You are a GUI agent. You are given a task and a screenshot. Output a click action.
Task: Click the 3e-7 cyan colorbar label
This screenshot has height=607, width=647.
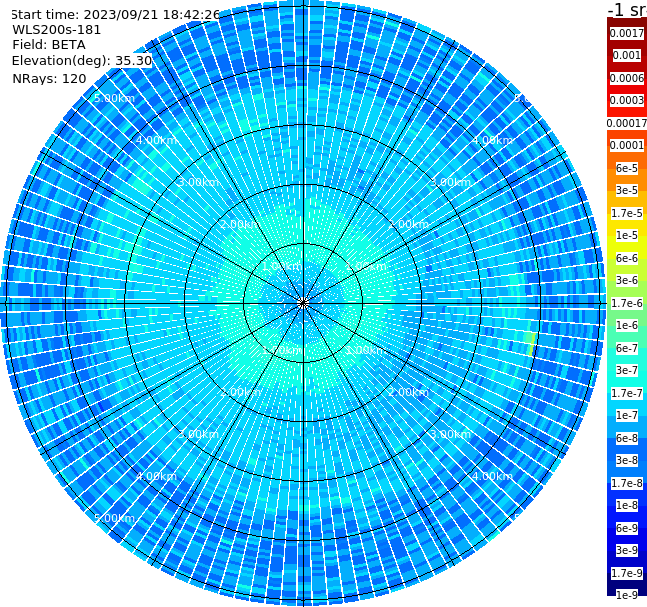(627, 370)
